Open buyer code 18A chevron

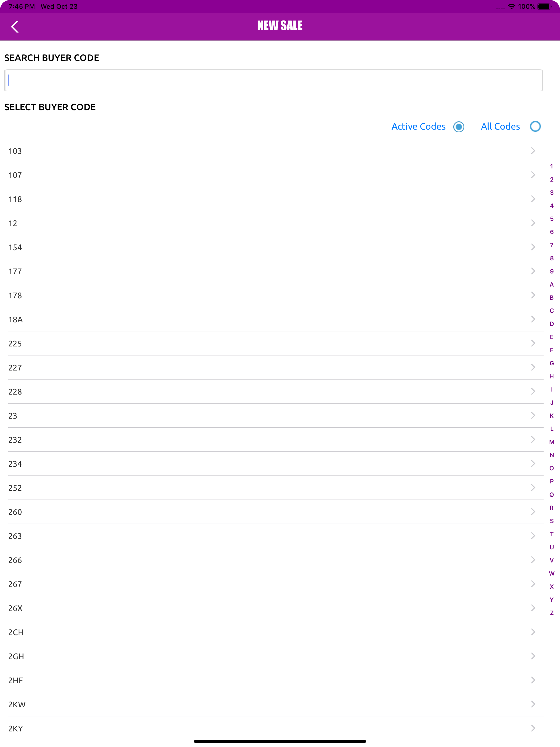coord(533,319)
